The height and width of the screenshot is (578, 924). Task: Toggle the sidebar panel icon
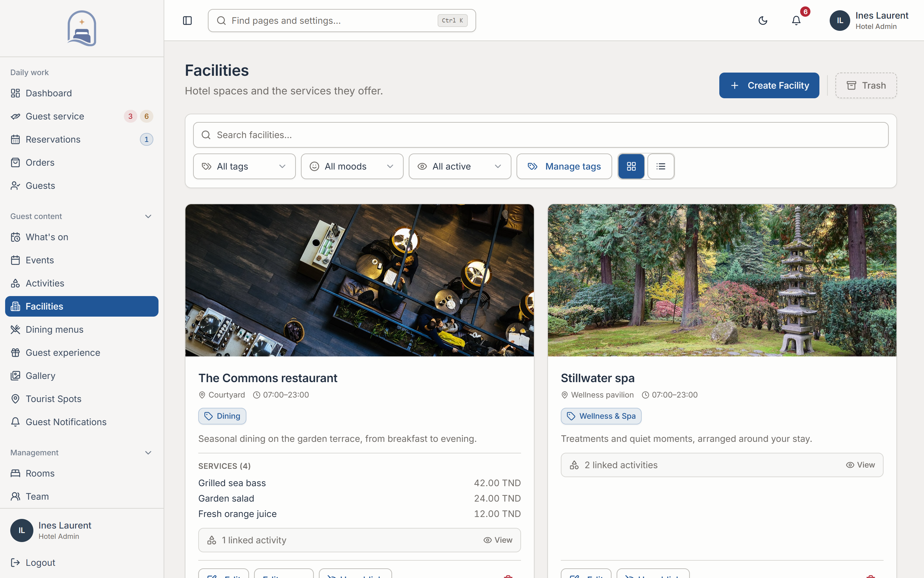[x=187, y=21]
